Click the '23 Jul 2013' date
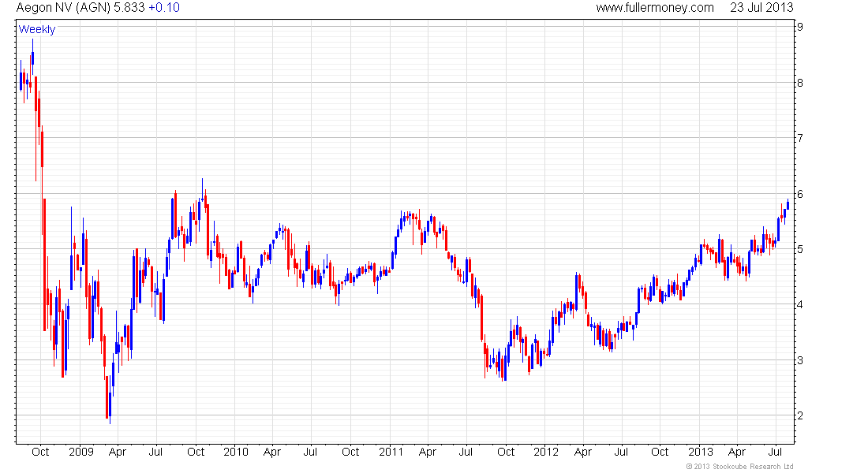The image size is (868, 473). pyautogui.click(x=761, y=8)
